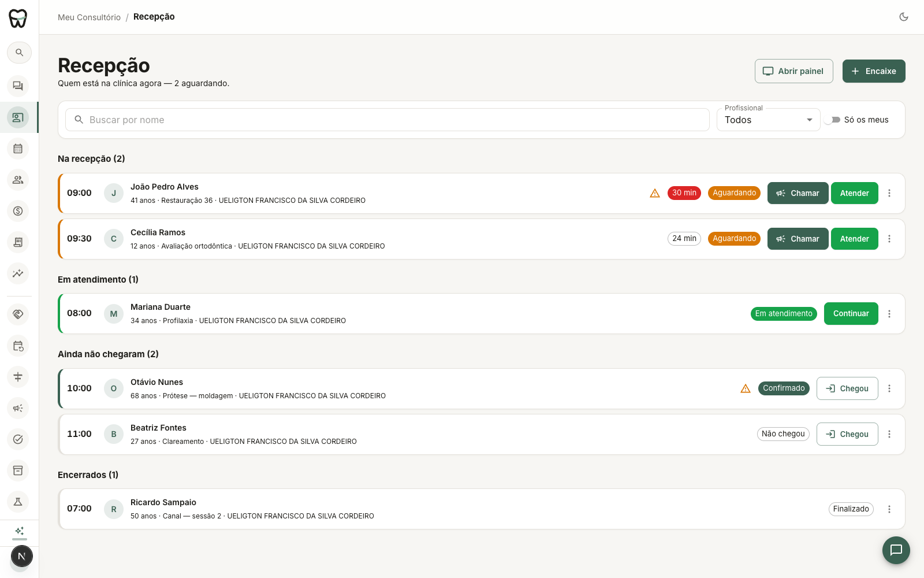This screenshot has width=924, height=578.
Task: Focus the Buscar por nome field
Action: click(x=387, y=120)
